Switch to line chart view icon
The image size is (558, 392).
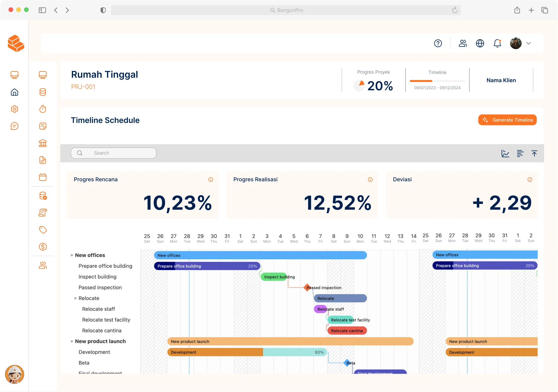click(505, 153)
